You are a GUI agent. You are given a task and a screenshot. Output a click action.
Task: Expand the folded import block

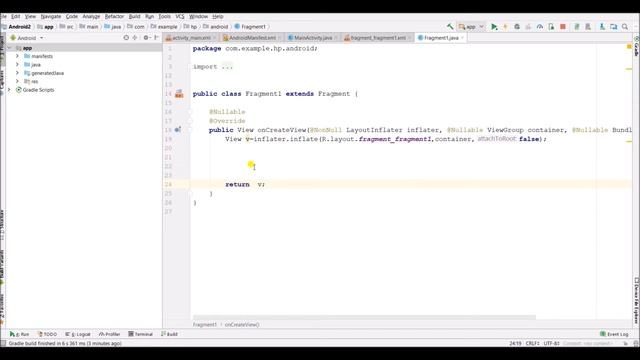tap(227, 67)
